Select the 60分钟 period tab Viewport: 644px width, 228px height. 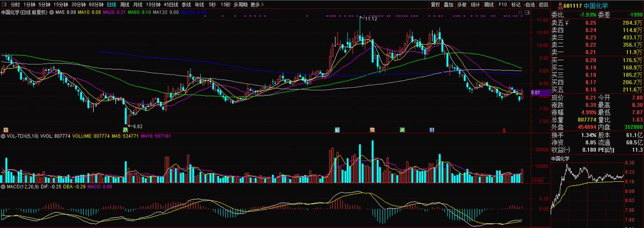(97, 4)
